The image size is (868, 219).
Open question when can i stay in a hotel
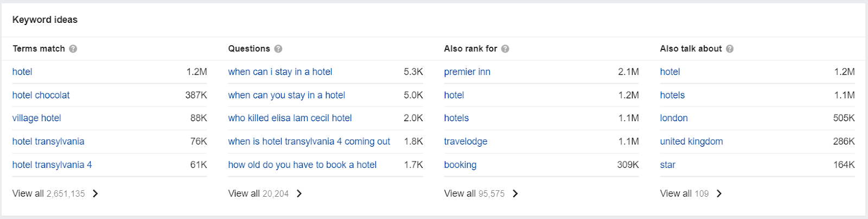click(280, 72)
